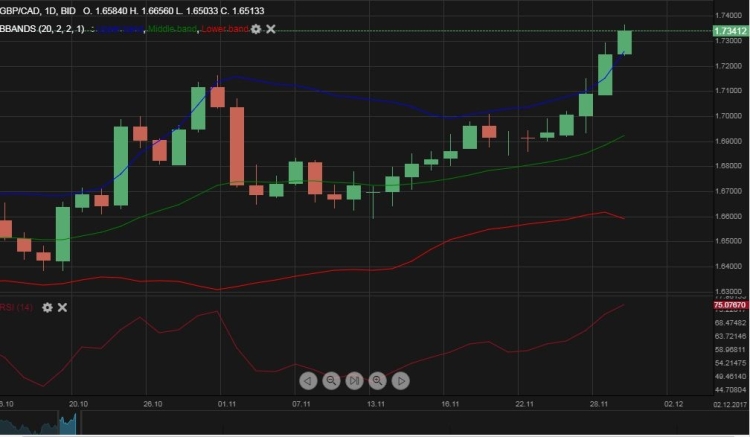Zoom out the chart using the magnifier
Viewport: 750px width, 437px height.
[x=331, y=380]
